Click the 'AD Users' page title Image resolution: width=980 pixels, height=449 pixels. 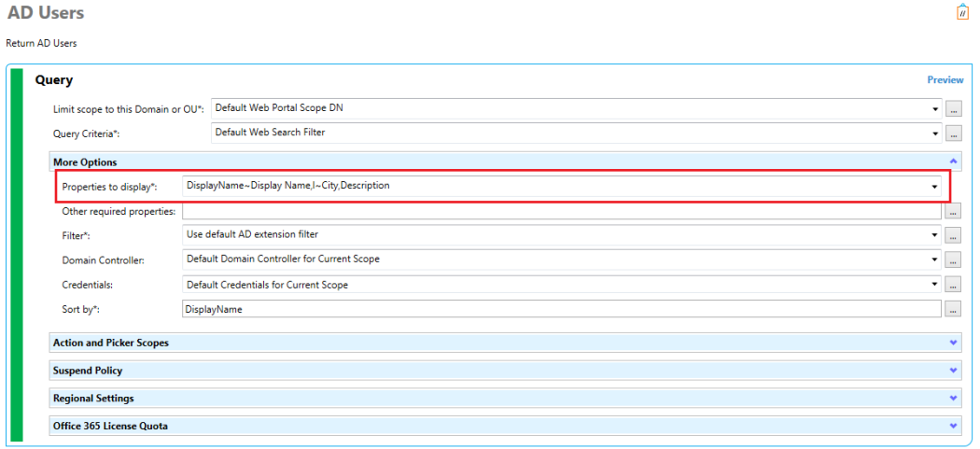tap(46, 12)
